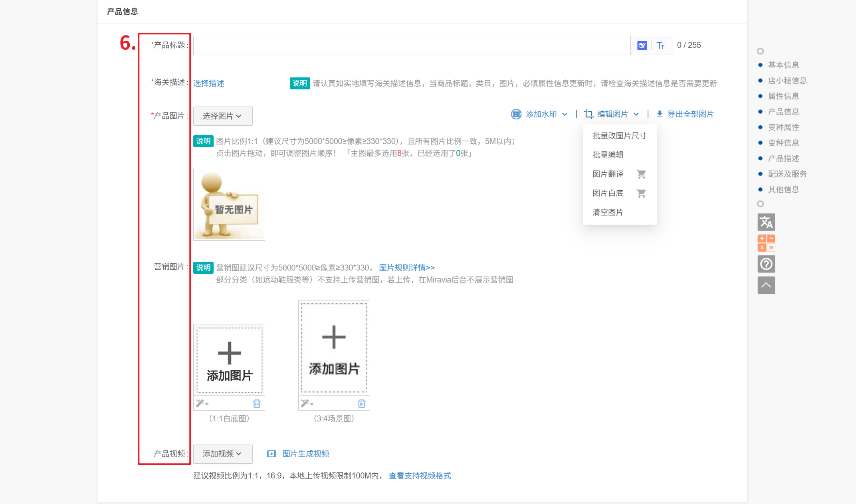Click the 选择描述 link
Viewport: 856px width, 504px height.
point(209,83)
